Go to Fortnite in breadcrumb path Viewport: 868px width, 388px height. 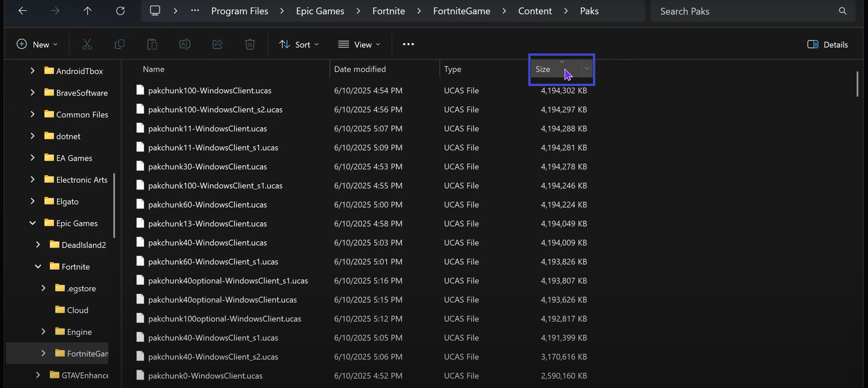click(389, 11)
